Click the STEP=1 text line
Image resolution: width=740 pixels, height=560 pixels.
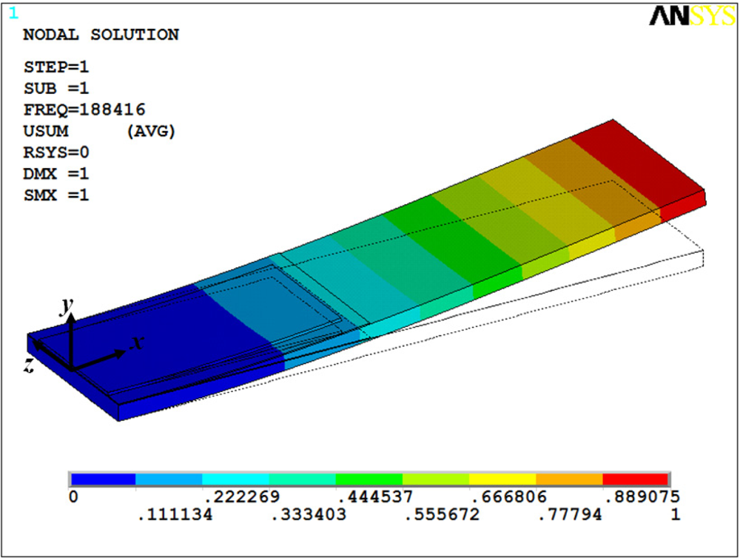click(56, 67)
